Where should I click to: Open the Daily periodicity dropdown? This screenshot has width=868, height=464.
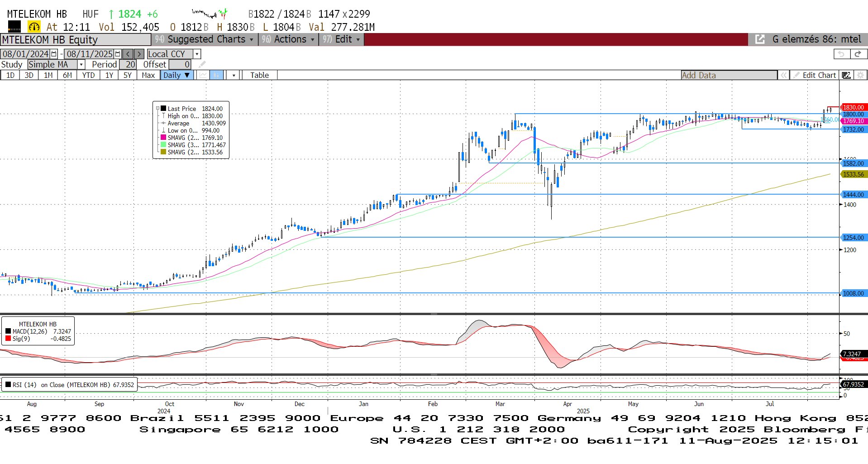coord(177,75)
